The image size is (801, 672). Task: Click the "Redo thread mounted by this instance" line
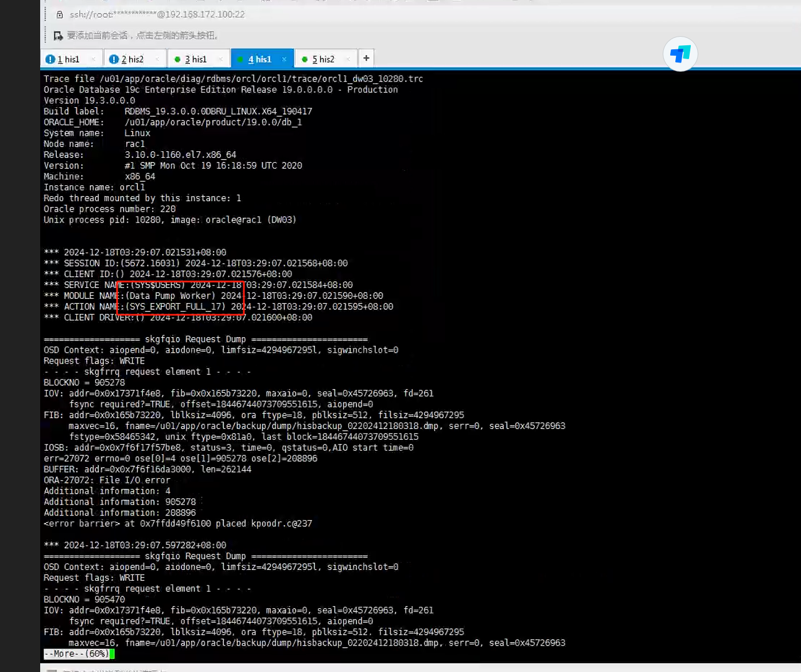[x=142, y=198]
